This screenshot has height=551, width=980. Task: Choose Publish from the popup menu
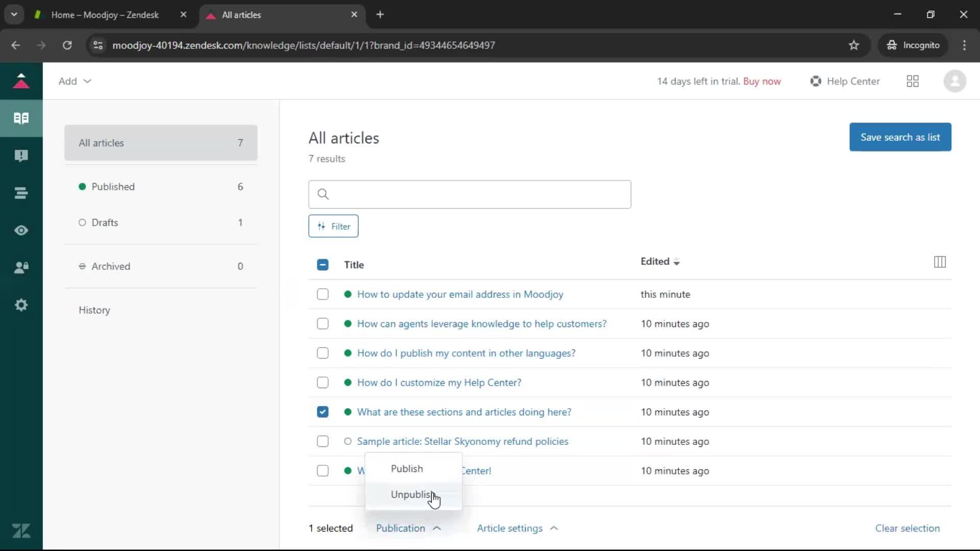tap(413, 468)
